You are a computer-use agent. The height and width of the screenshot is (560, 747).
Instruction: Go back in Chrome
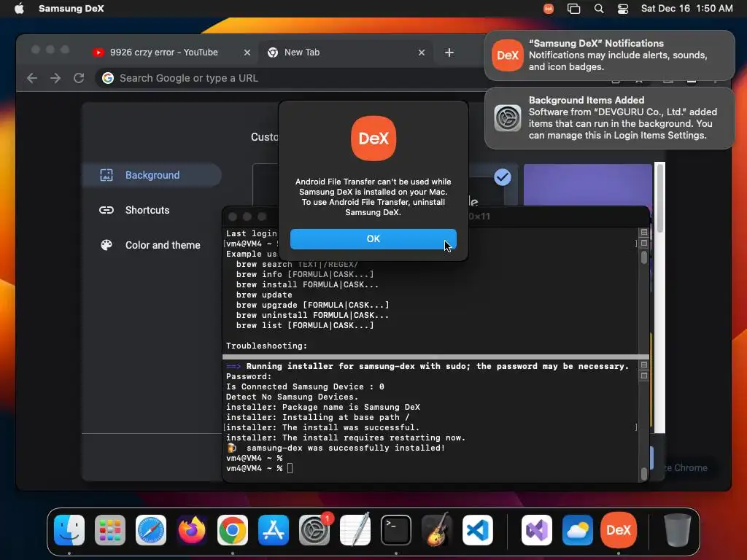pos(32,78)
